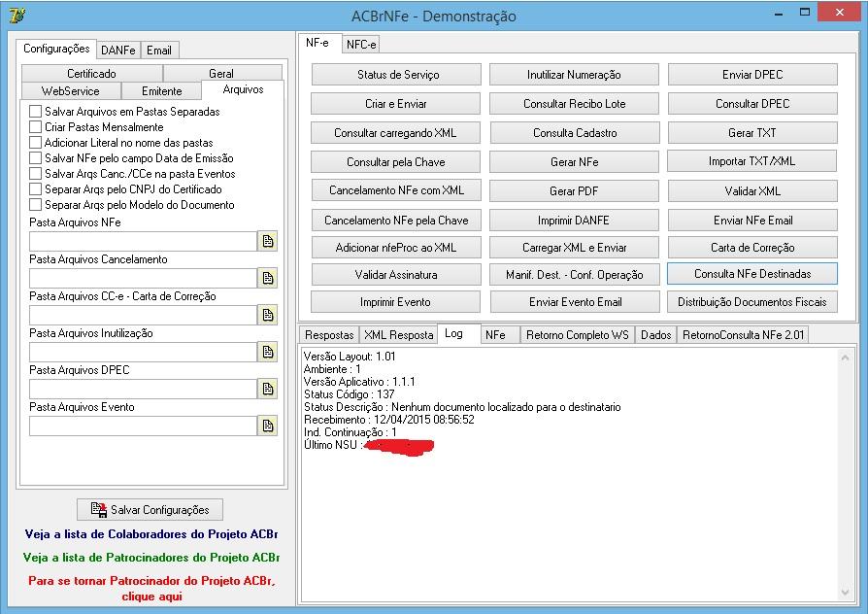
Task: Click Validar XML button
Action: [752, 190]
